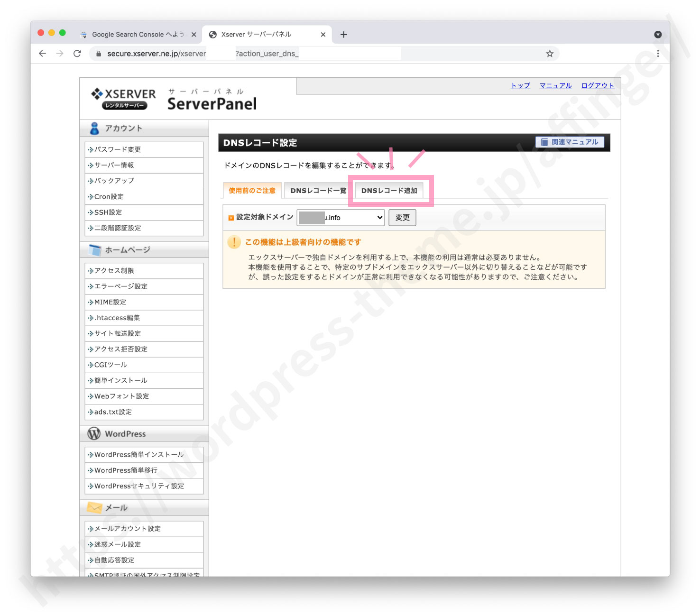Open 自動応答設定 in the sidebar
The width and height of the screenshot is (700, 616).
coord(144,560)
